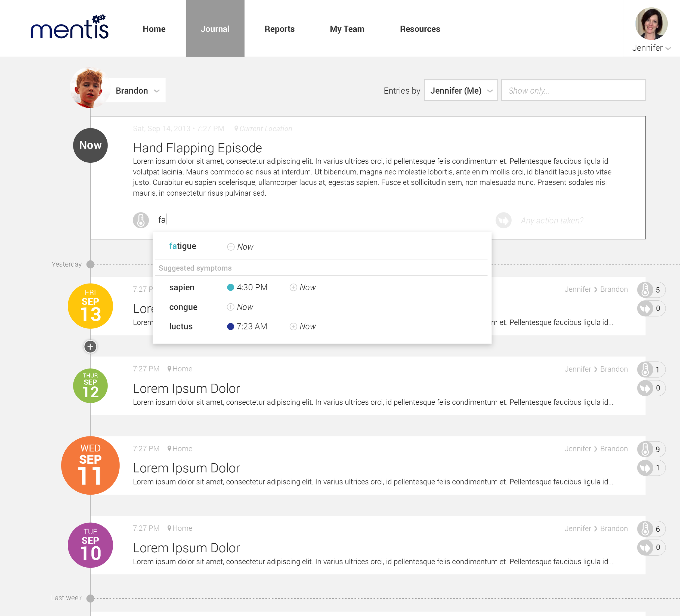Click Now in the congue row
Image resolution: width=680 pixels, height=616 pixels.
pos(245,307)
